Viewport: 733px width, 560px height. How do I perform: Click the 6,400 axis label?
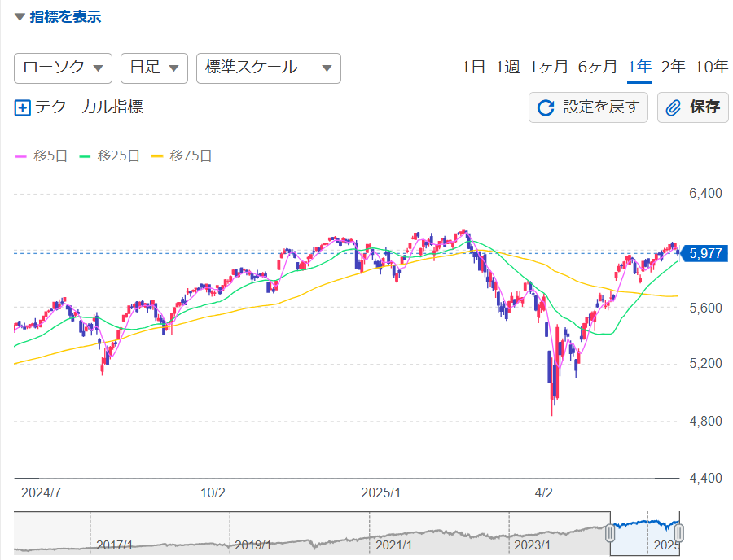705,194
